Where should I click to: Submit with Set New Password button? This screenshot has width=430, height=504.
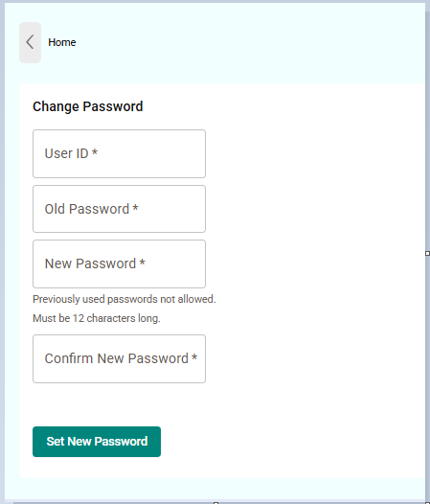97,442
